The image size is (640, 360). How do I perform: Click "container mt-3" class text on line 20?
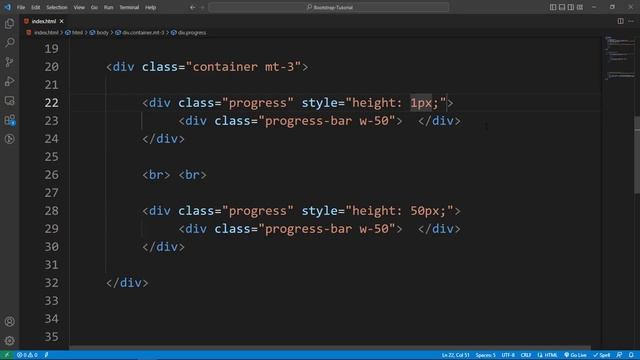tap(243, 67)
